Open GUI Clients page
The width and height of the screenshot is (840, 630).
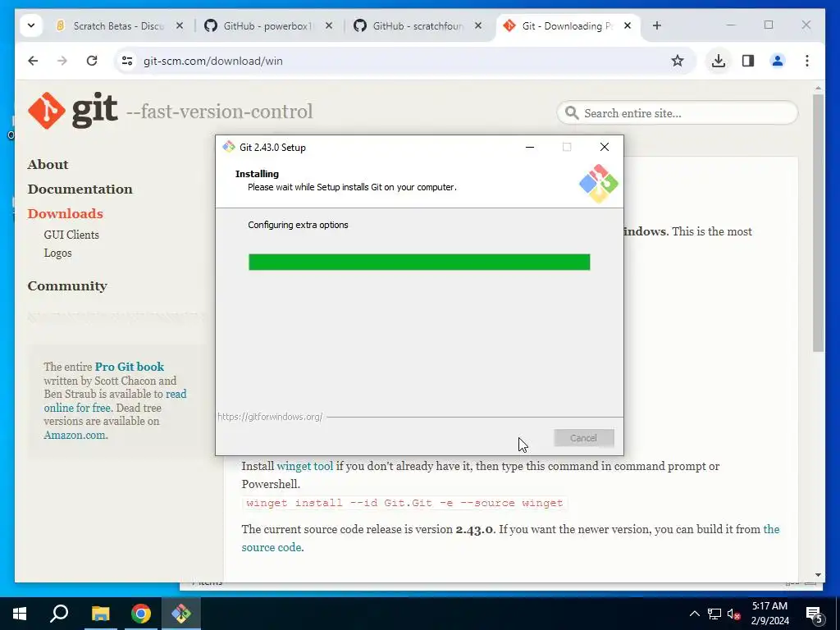pos(71,235)
